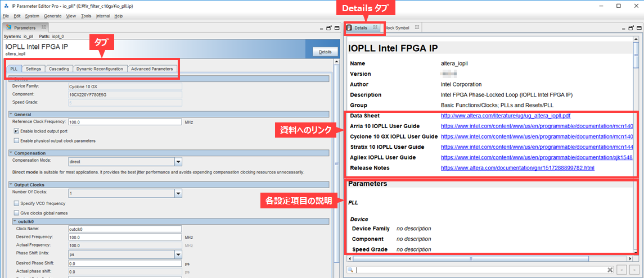
Task: Open the File menu
Action: tap(6, 16)
